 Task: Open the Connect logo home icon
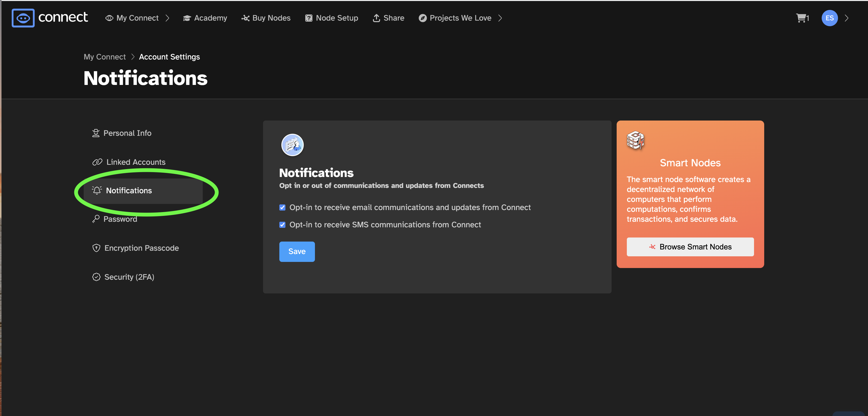23,18
